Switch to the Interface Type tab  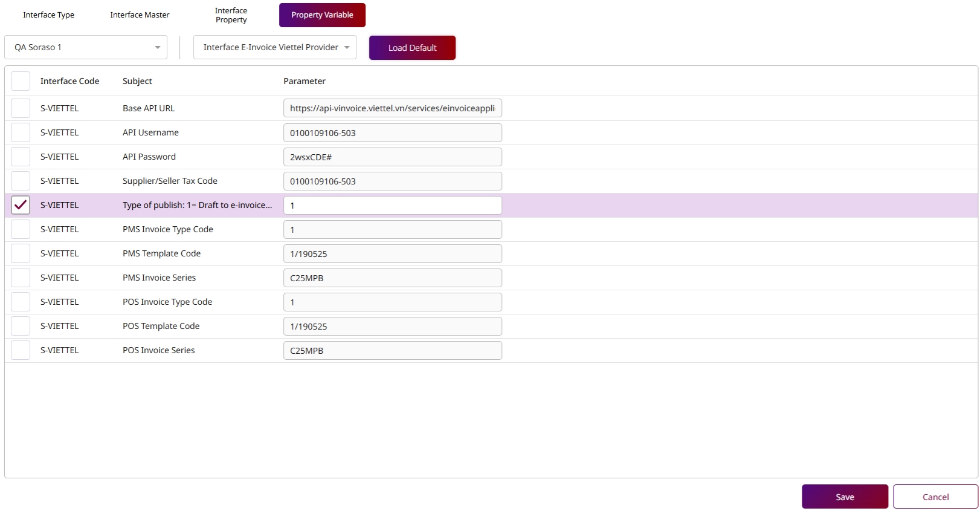point(48,15)
